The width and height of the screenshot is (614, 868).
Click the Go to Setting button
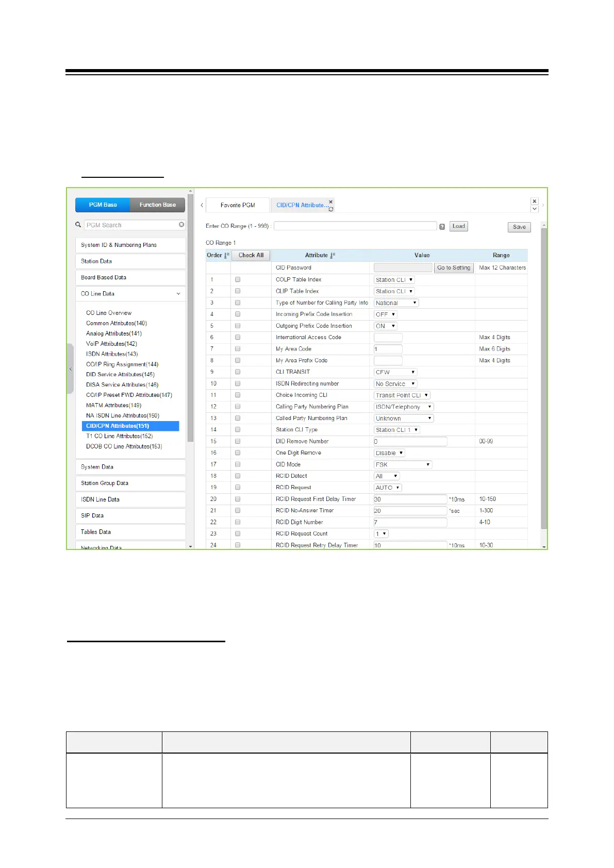454,268
